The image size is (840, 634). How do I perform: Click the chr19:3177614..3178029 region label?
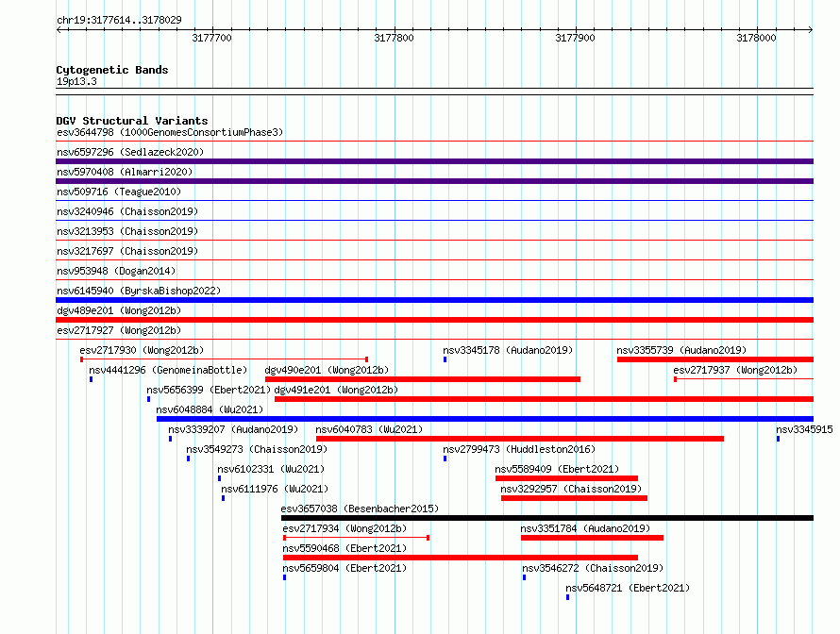119,20
